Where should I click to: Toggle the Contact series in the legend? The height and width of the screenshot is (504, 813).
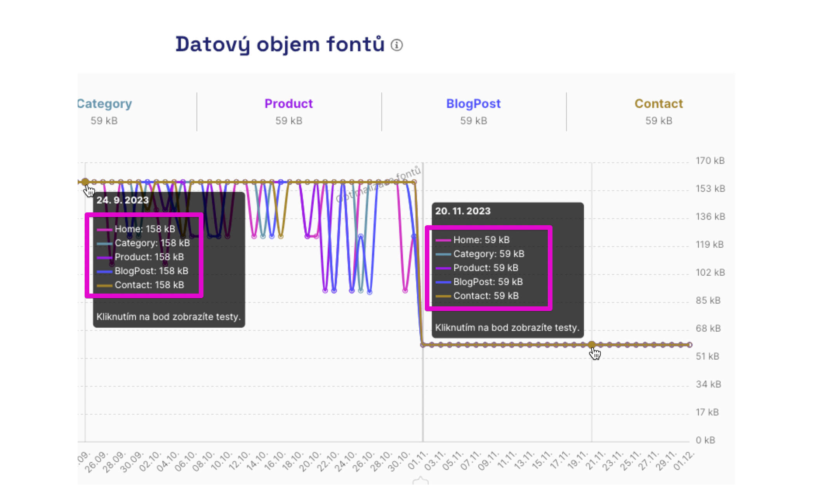[x=659, y=103]
